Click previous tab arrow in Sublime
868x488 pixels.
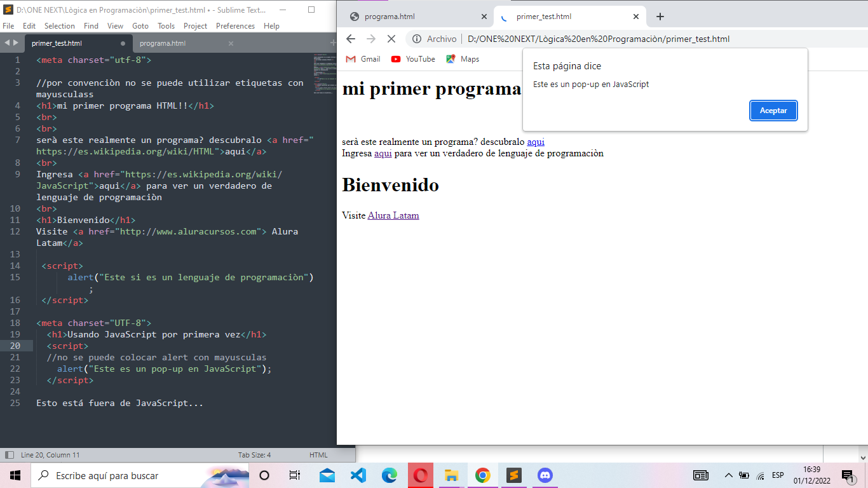[x=7, y=43]
